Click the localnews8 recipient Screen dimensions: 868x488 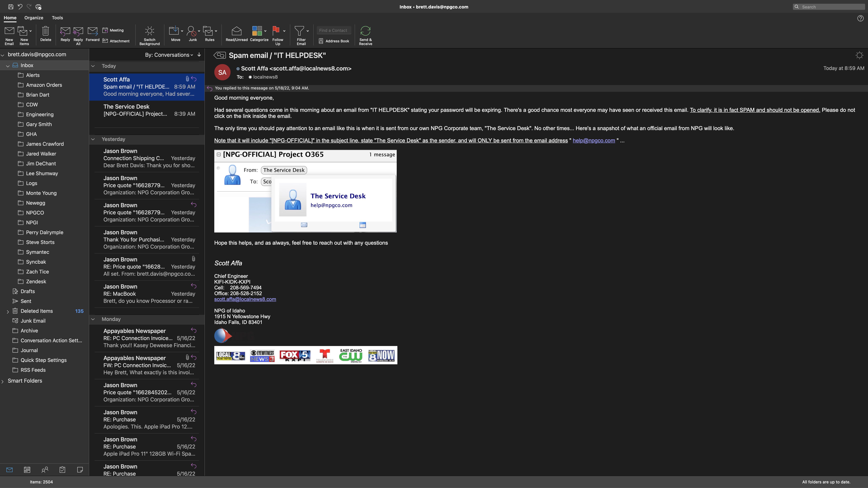coord(265,77)
